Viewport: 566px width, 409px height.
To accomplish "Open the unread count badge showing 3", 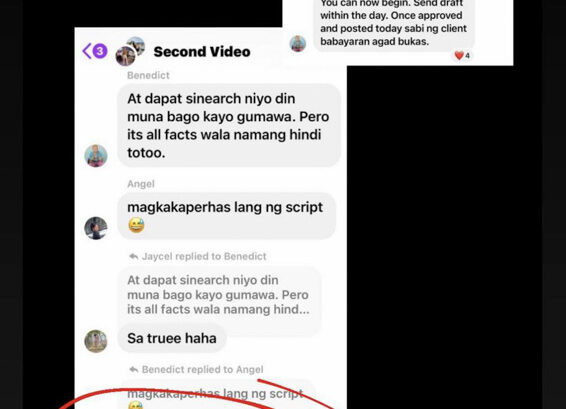I will 100,51.
